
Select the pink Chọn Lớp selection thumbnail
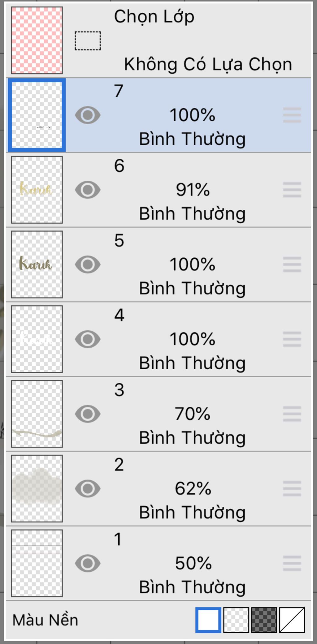coord(37,40)
